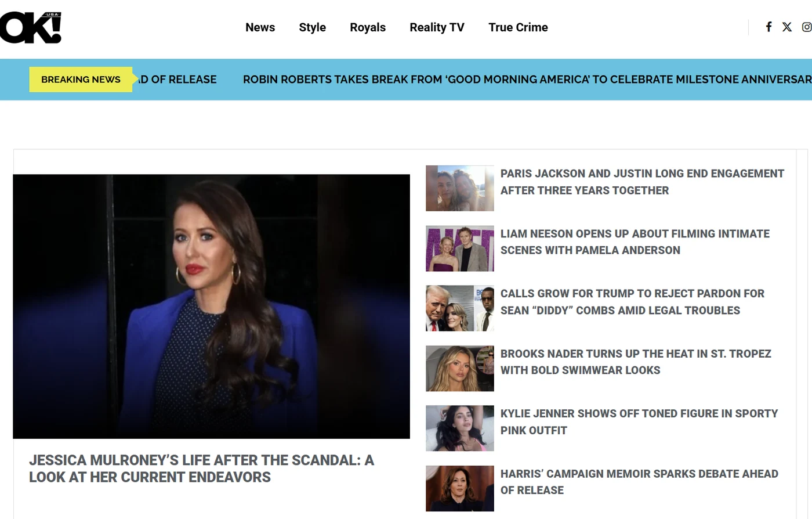Open Liam Neeson Pamela Anderson article headline
812x519 pixels.
tap(635, 242)
